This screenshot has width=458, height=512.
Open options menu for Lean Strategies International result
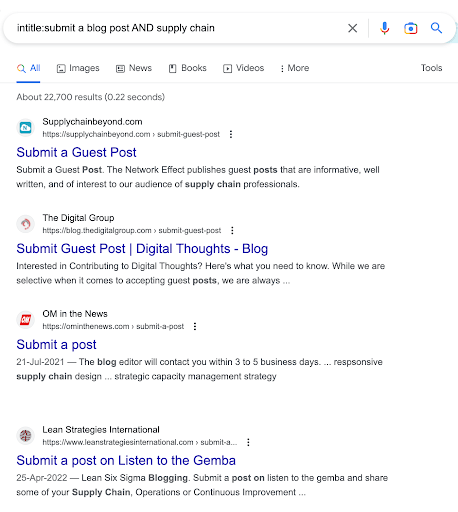pyautogui.click(x=248, y=442)
